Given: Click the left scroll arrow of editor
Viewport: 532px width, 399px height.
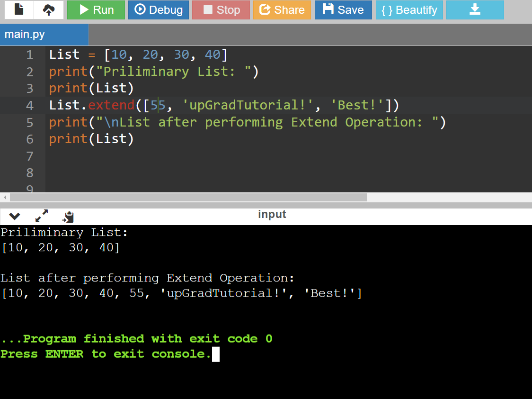Looking at the screenshot, I should point(5,197).
